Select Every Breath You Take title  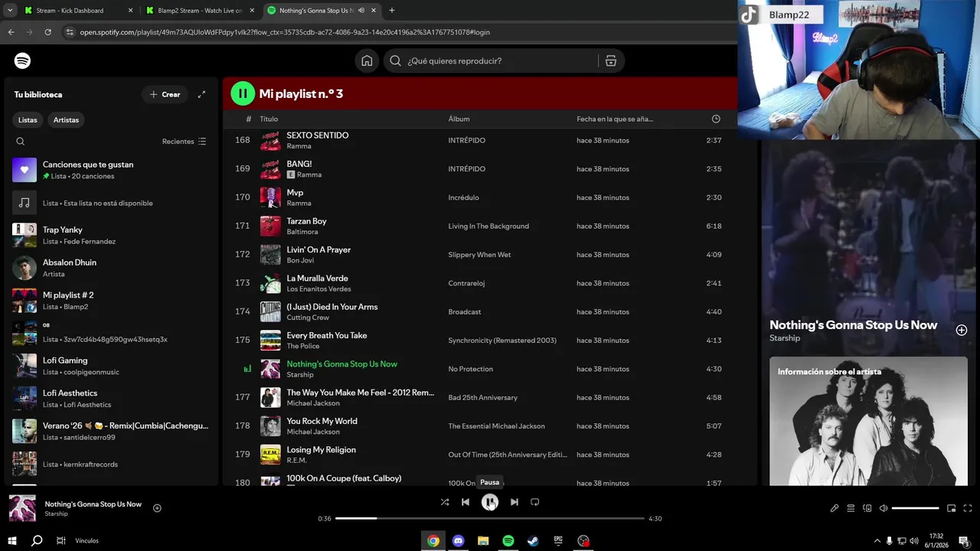tap(327, 335)
